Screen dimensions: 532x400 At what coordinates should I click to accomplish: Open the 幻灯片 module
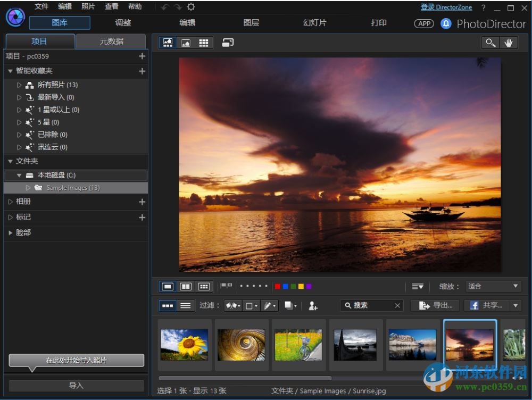(314, 23)
